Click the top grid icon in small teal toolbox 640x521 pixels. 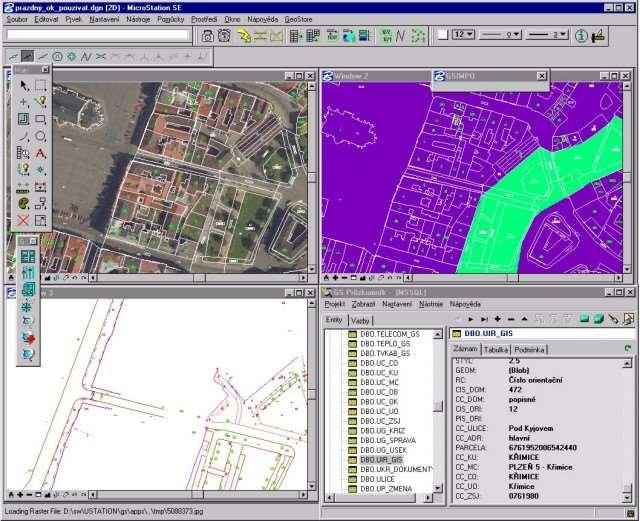[x=28, y=257]
